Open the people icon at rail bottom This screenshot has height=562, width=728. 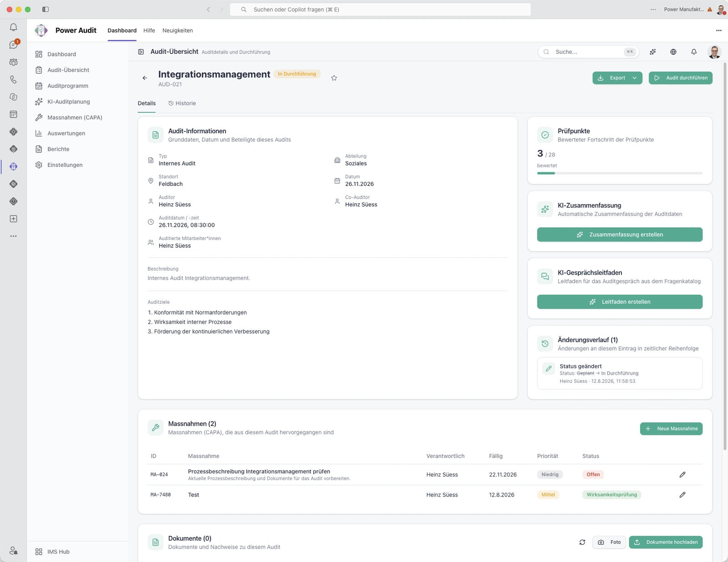14,551
